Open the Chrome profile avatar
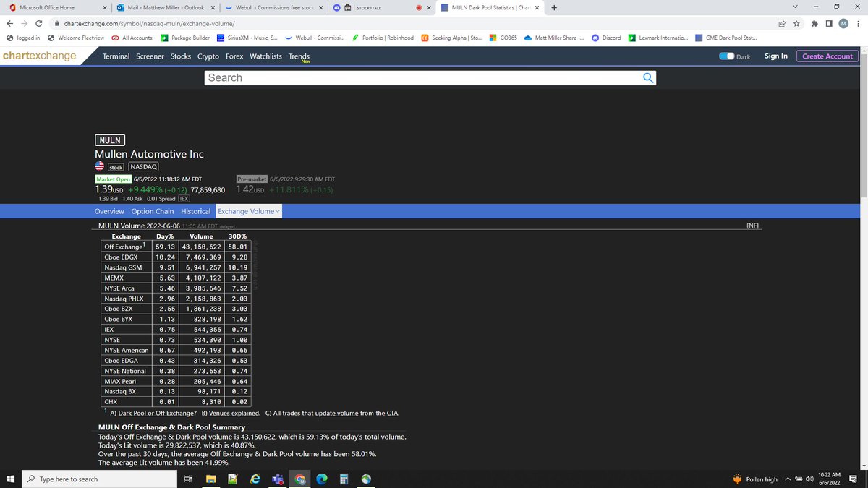Screen dimensions: 868x488 coord(843,23)
